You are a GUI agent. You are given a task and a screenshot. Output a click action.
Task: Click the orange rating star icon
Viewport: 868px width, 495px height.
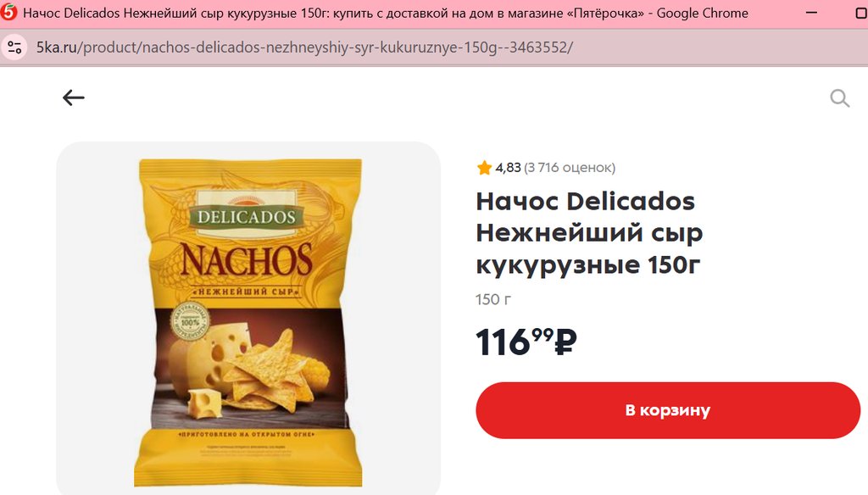(484, 168)
